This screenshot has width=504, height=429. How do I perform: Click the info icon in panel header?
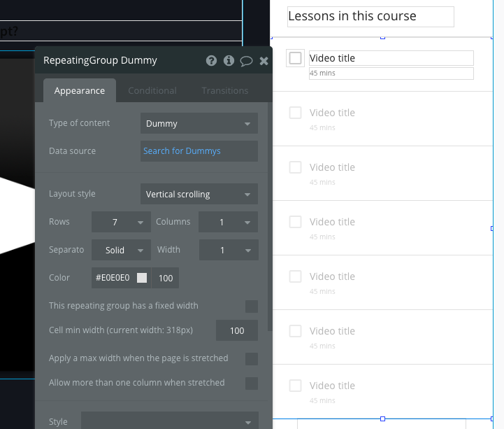[229, 61]
